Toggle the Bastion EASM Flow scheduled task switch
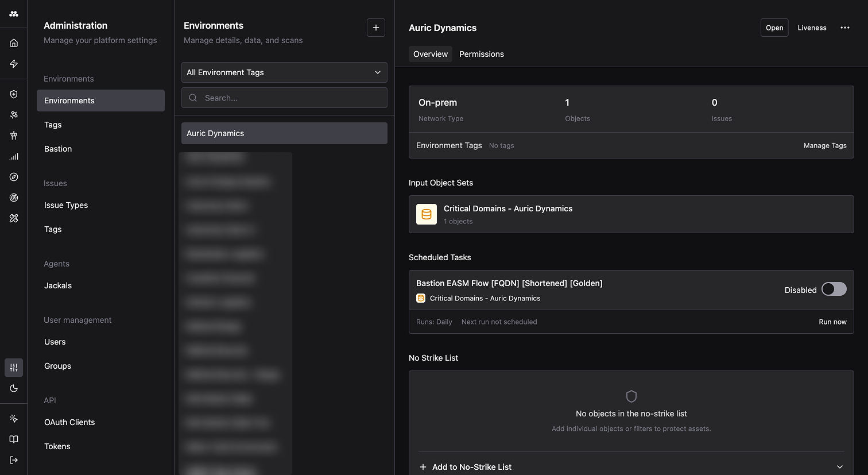 (834, 289)
